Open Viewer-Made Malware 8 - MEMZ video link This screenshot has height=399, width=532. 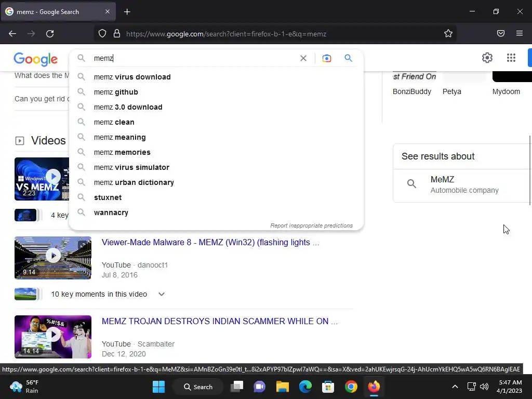point(210,242)
